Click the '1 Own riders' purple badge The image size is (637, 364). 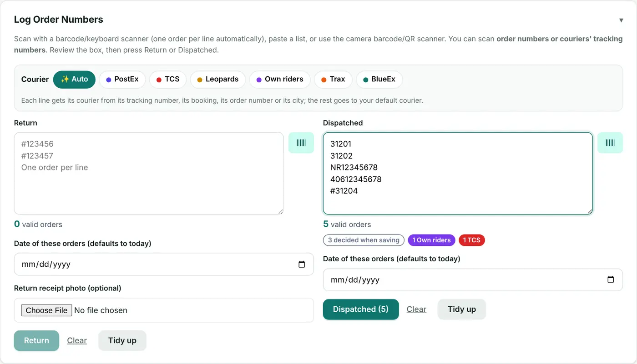coord(431,240)
